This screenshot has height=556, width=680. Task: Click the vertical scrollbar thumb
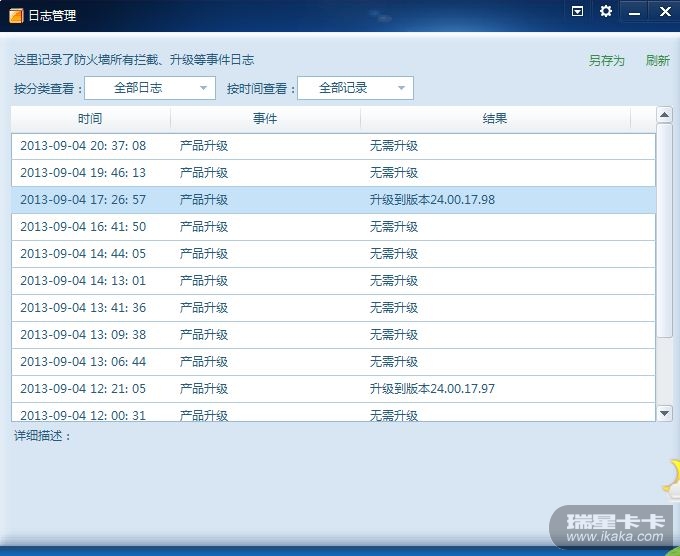pos(664,231)
